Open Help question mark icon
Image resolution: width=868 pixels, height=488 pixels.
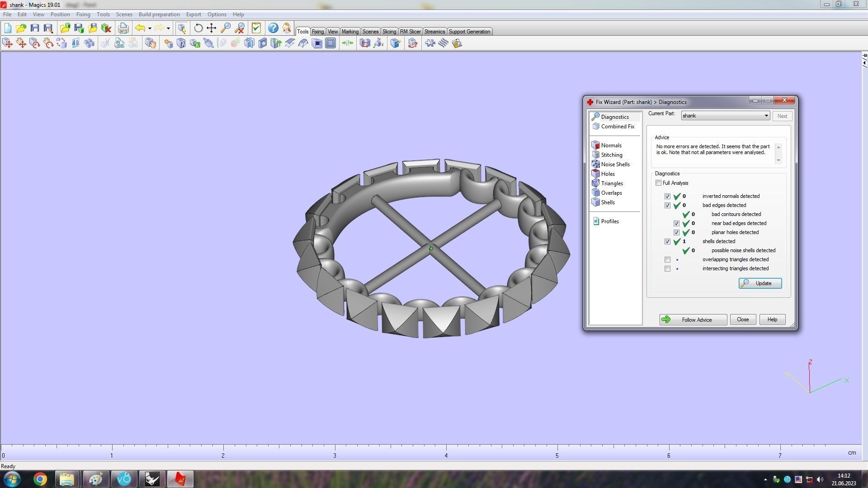(x=273, y=28)
